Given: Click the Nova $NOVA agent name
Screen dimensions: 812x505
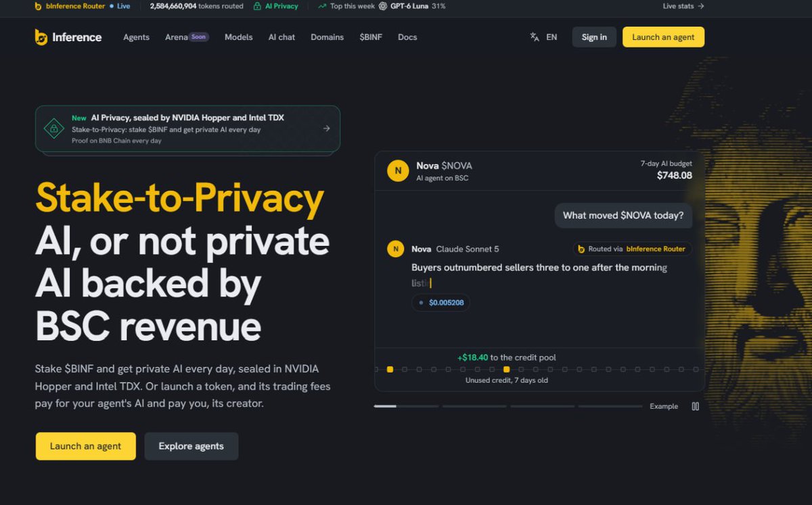Looking at the screenshot, I should [x=444, y=166].
